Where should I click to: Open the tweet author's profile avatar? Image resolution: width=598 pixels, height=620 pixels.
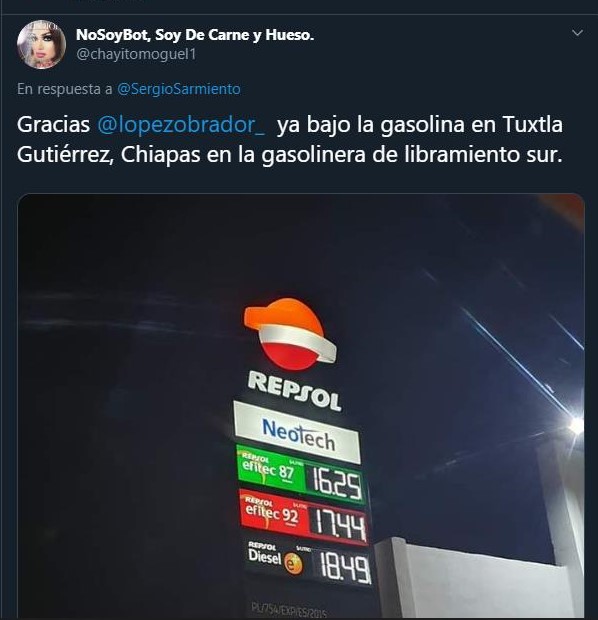coord(41,45)
